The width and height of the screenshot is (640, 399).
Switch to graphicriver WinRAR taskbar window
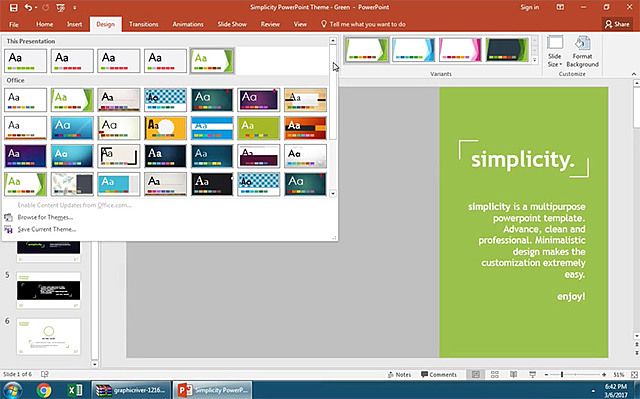(131, 390)
